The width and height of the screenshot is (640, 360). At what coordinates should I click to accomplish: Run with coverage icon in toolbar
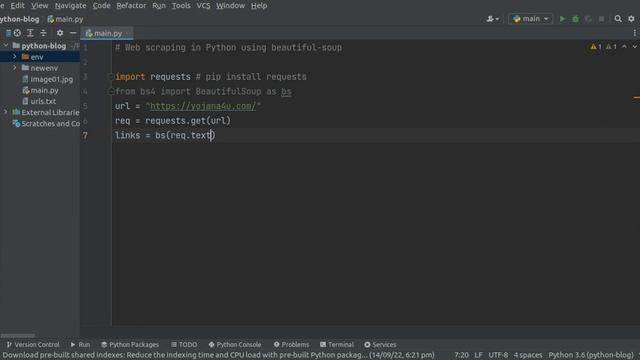tap(588, 19)
